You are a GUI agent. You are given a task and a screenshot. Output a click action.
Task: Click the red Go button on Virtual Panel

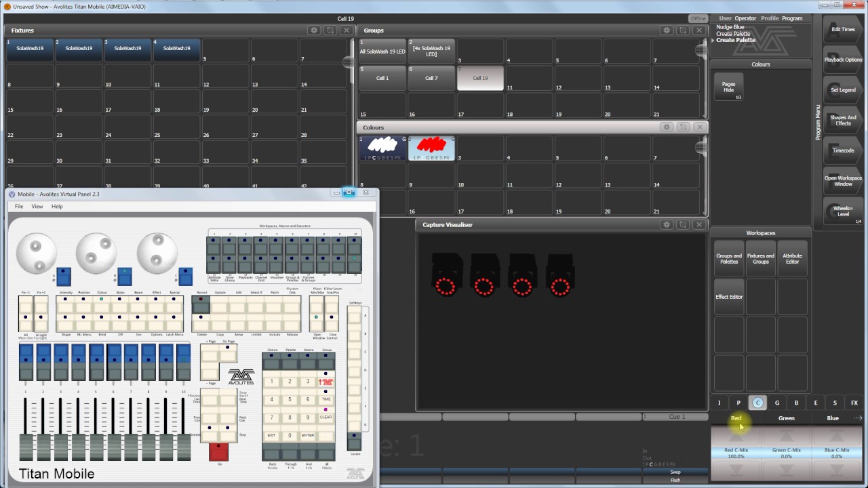point(218,452)
